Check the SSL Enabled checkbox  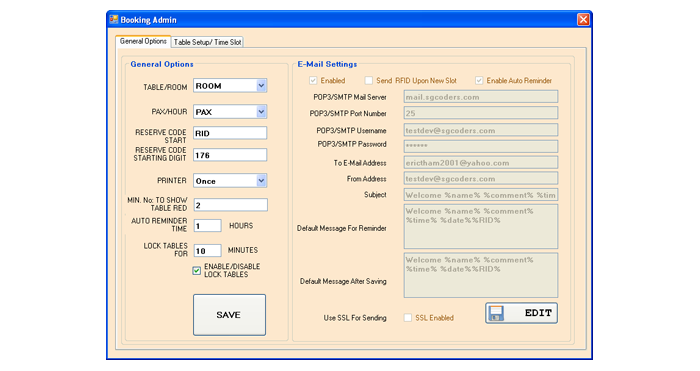click(408, 318)
